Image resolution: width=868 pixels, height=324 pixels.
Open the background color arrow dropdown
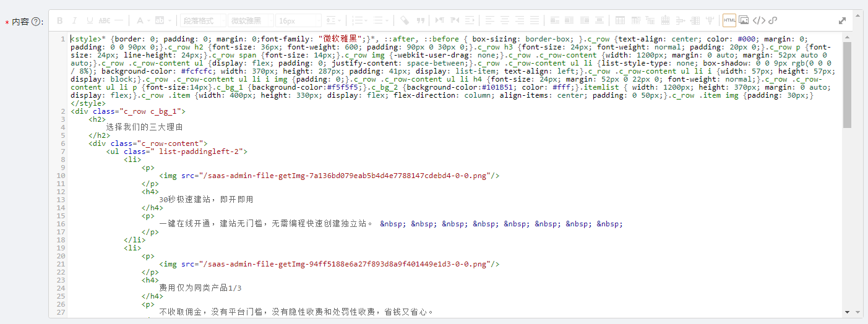point(170,20)
